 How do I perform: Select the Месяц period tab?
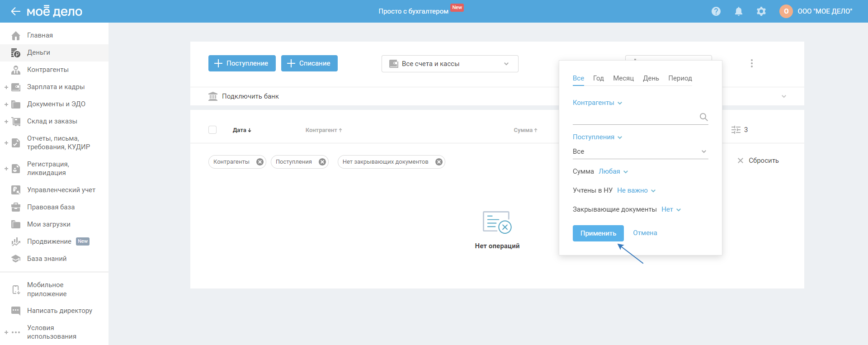click(623, 78)
